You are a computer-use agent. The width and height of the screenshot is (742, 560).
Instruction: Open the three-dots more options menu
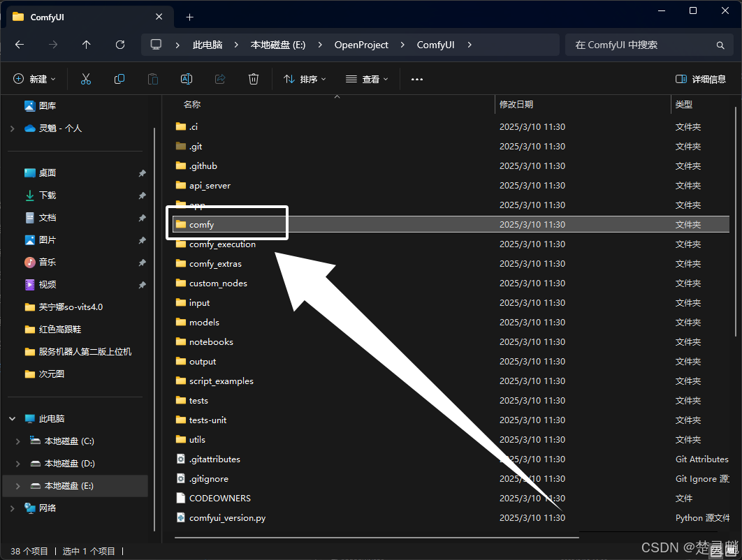417,79
